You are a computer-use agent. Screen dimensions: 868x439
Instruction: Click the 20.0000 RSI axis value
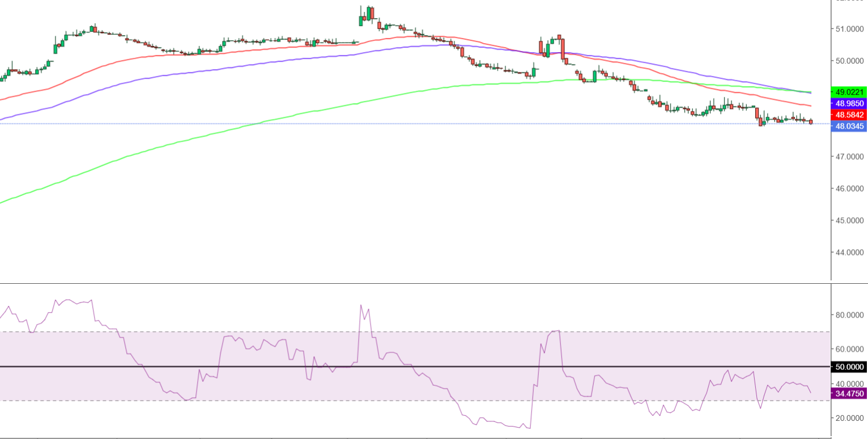click(x=850, y=418)
